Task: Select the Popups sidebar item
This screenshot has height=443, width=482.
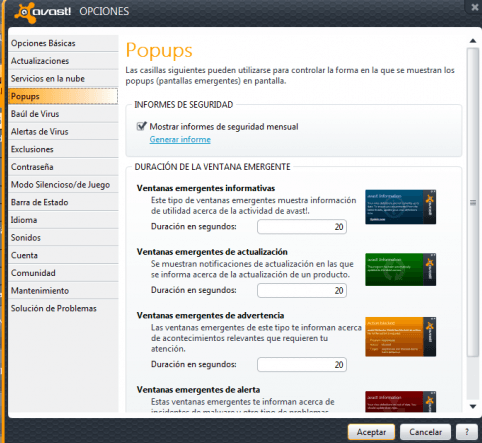Action: click(63, 96)
